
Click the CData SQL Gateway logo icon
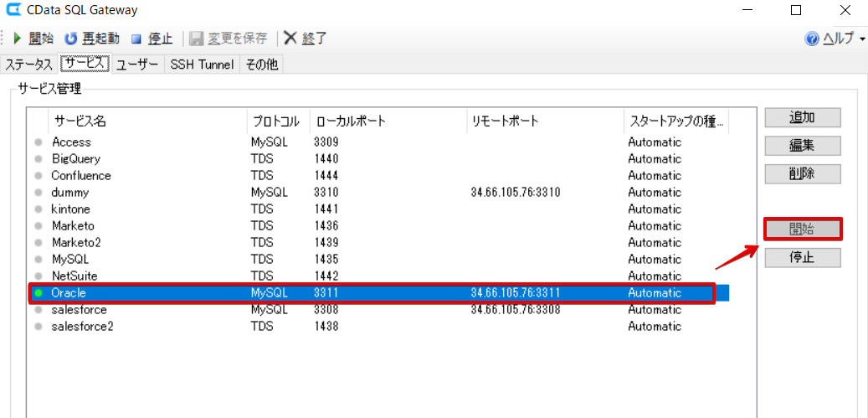[13, 9]
